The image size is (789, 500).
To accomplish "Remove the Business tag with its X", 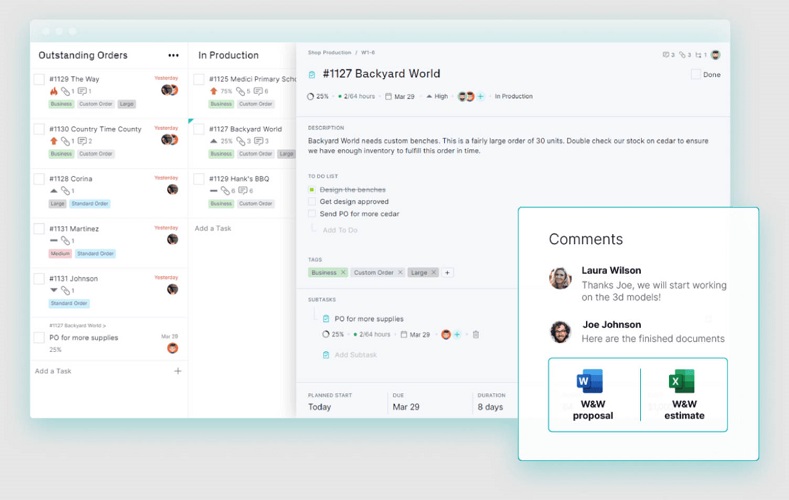I will pos(343,273).
